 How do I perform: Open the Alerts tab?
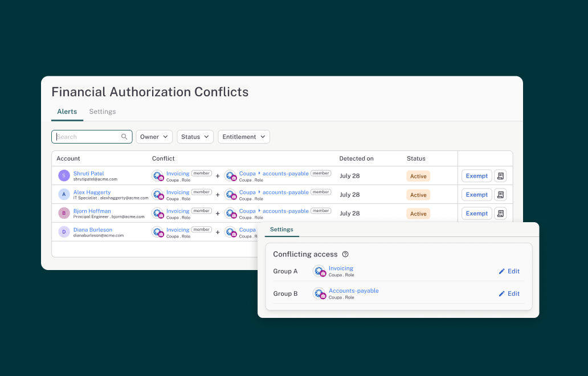tap(67, 112)
